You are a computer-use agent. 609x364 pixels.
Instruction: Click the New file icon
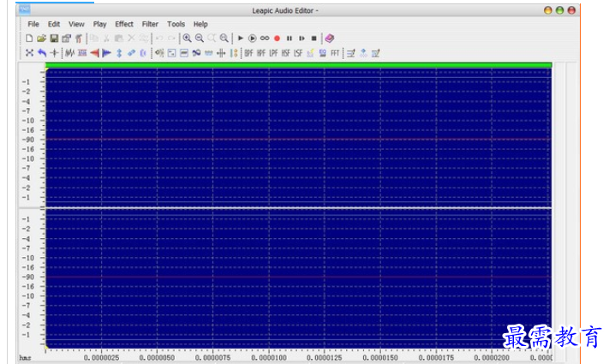pos(29,39)
